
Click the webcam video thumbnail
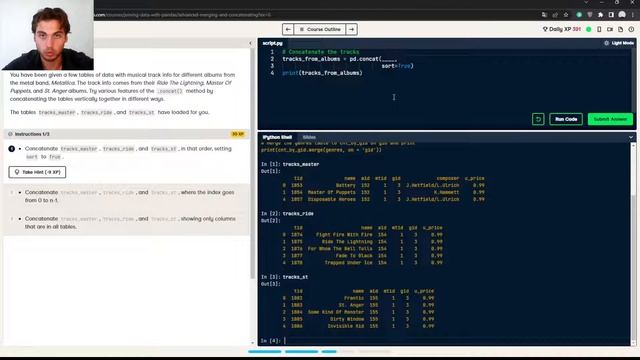tap(47, 35)
